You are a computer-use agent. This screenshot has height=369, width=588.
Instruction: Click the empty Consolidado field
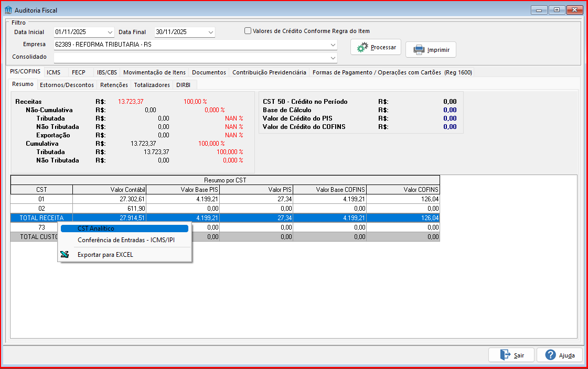pos(195,58)
